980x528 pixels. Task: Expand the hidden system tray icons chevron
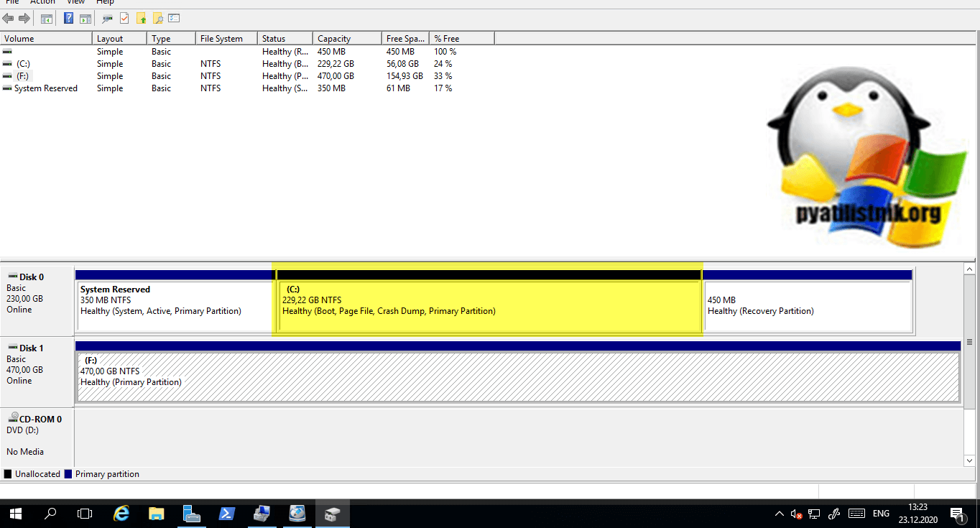point(780,514)
